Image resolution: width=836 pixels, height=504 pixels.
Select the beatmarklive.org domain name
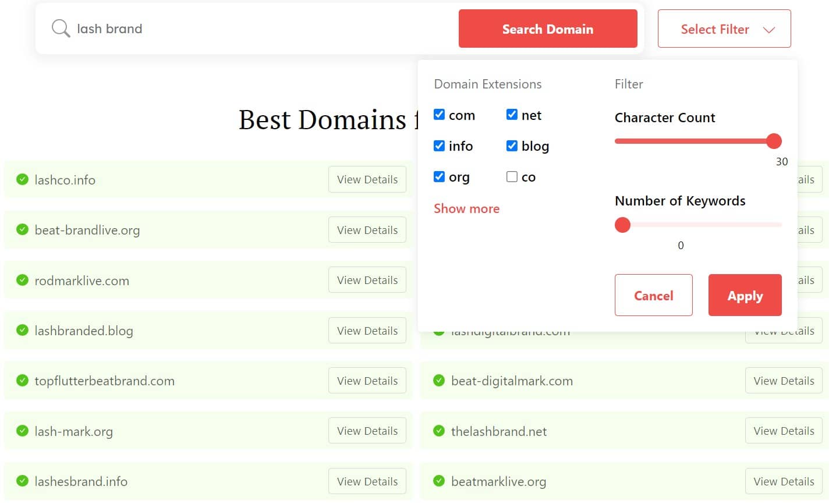498,482
